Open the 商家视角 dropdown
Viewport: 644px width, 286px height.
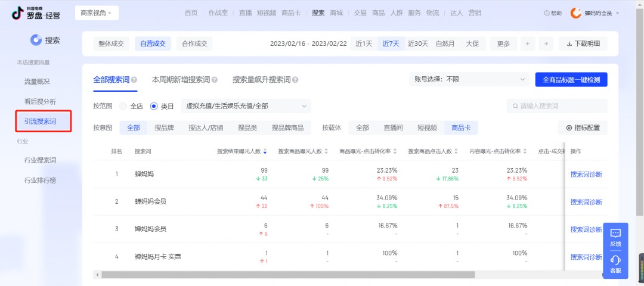coord(97,13)
